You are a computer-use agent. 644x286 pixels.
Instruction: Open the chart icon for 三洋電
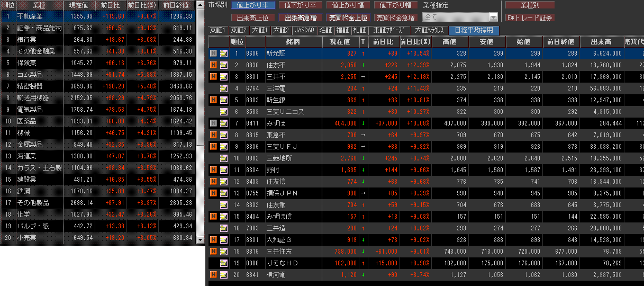[x=224, y=88]
